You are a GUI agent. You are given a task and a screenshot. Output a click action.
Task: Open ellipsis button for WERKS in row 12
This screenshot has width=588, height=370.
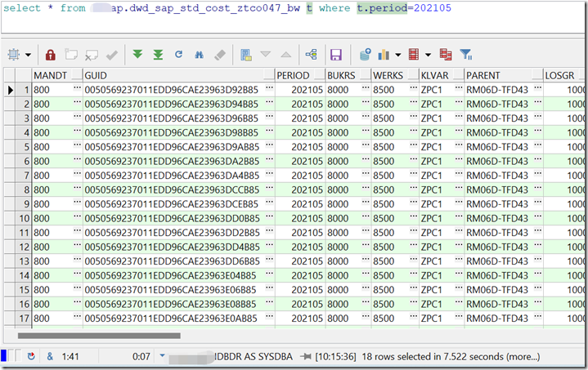413,245
